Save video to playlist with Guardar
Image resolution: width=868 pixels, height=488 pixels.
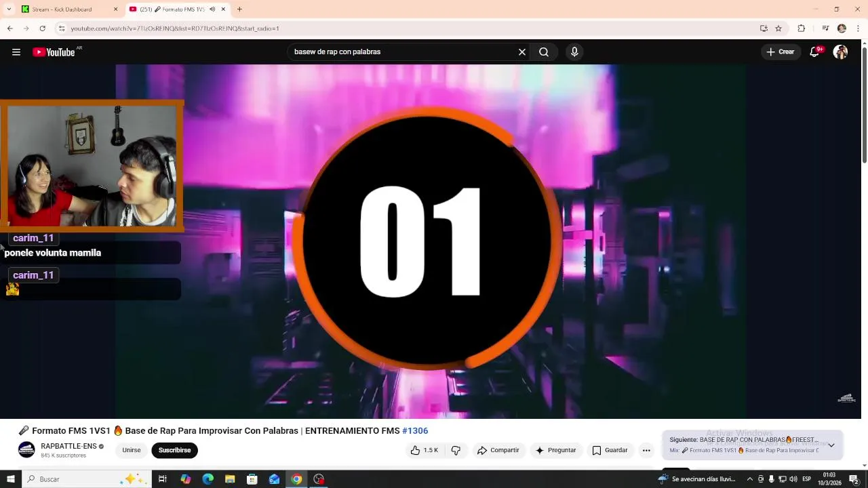tap(610, 450)
